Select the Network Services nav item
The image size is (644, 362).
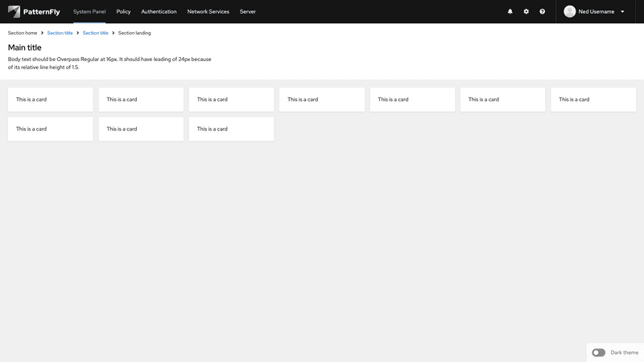208,12
